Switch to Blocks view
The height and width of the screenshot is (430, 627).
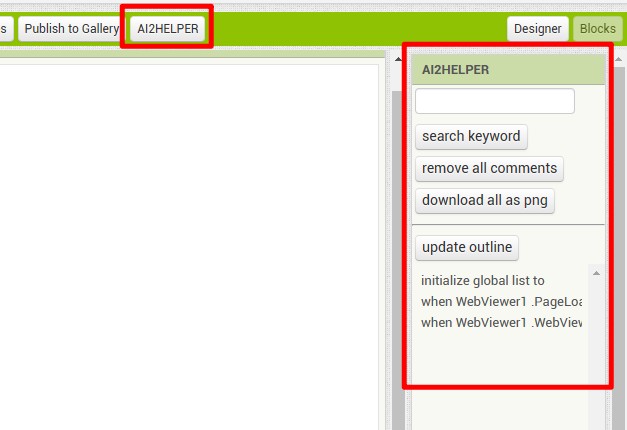point(597,29)
